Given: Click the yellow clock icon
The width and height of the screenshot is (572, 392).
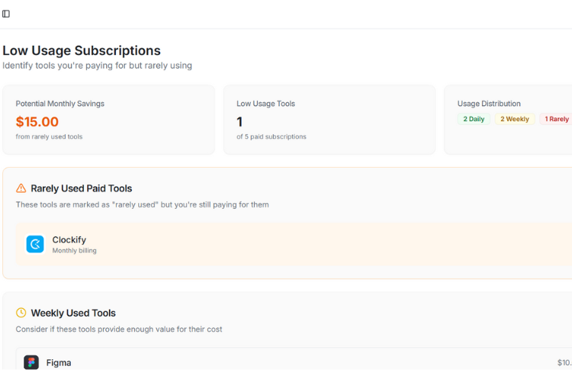Looking at the screenshot, I should 21,313.
